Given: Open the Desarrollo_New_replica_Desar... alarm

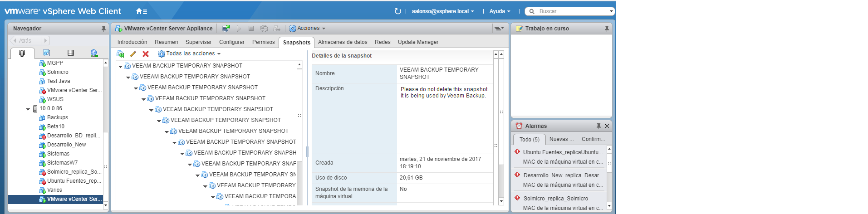Looking at the screenshot, I should click(563, 175).
